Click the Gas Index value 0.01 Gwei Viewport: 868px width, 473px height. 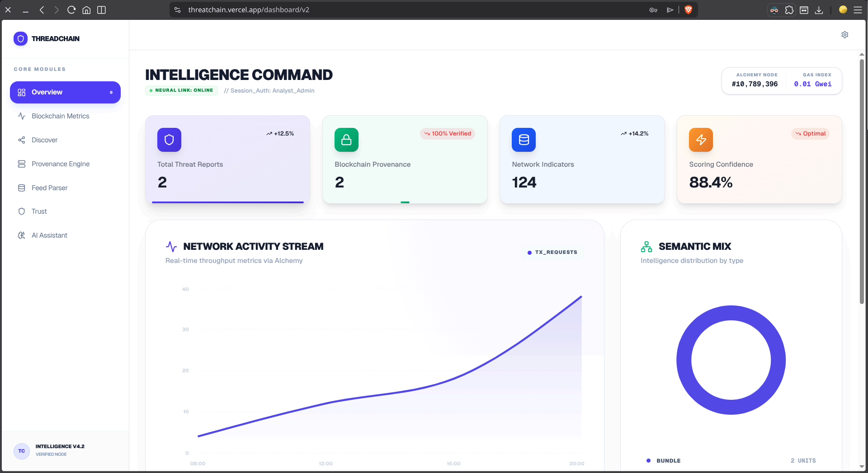(x=813, y=84)
